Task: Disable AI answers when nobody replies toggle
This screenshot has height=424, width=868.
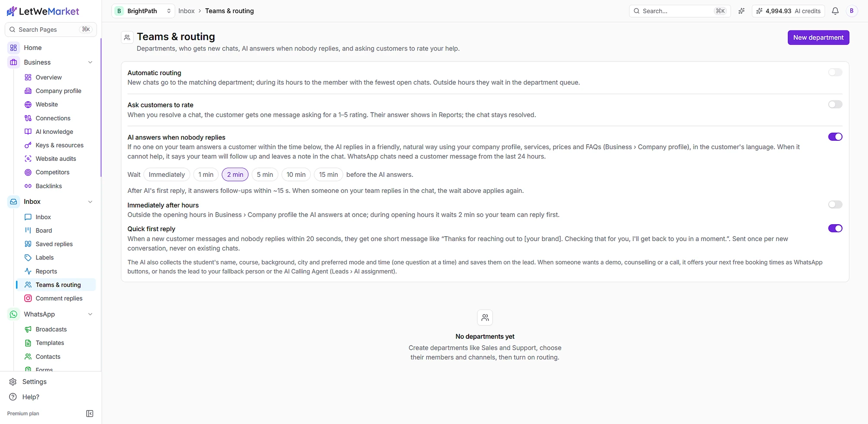Action: (835, 137)
